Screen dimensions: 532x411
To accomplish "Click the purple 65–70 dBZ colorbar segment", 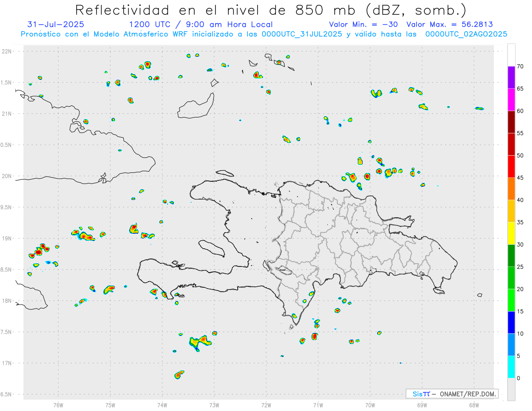I will point(511,78).
